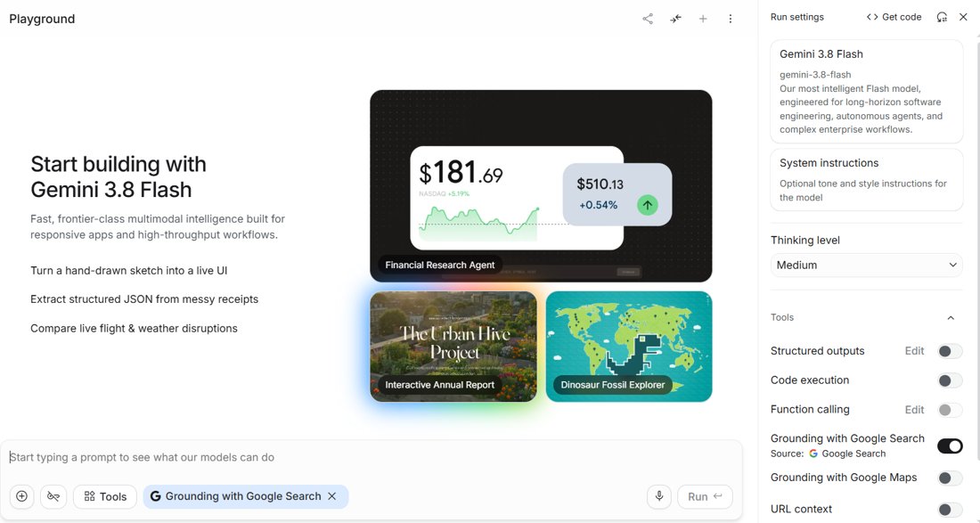Open the Financial Research Agent card

[541, 186]
